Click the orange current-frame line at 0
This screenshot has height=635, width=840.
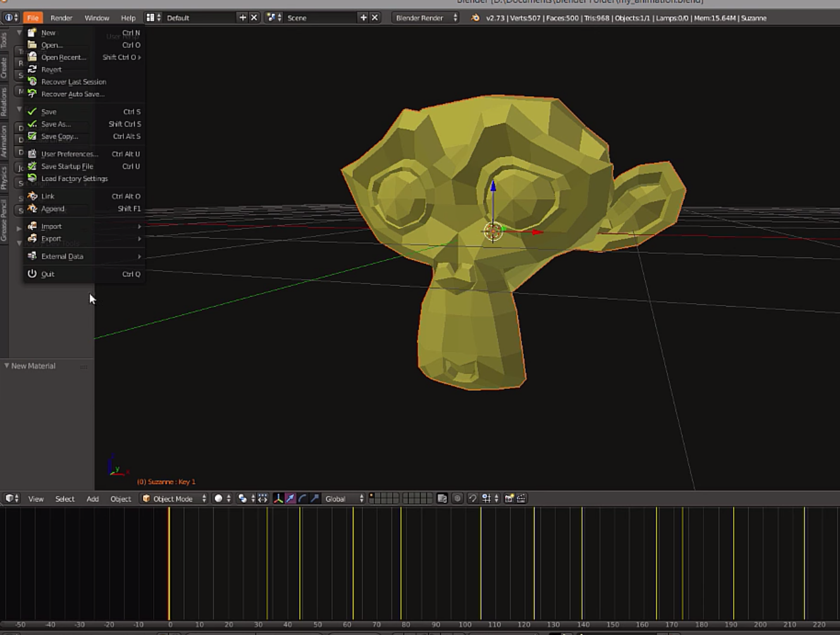pos(169,563)
